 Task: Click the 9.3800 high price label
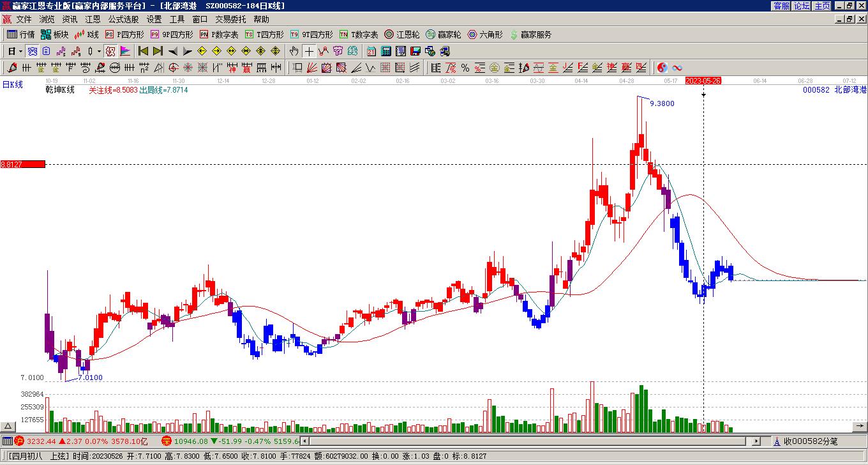click(x=662, y=103)
